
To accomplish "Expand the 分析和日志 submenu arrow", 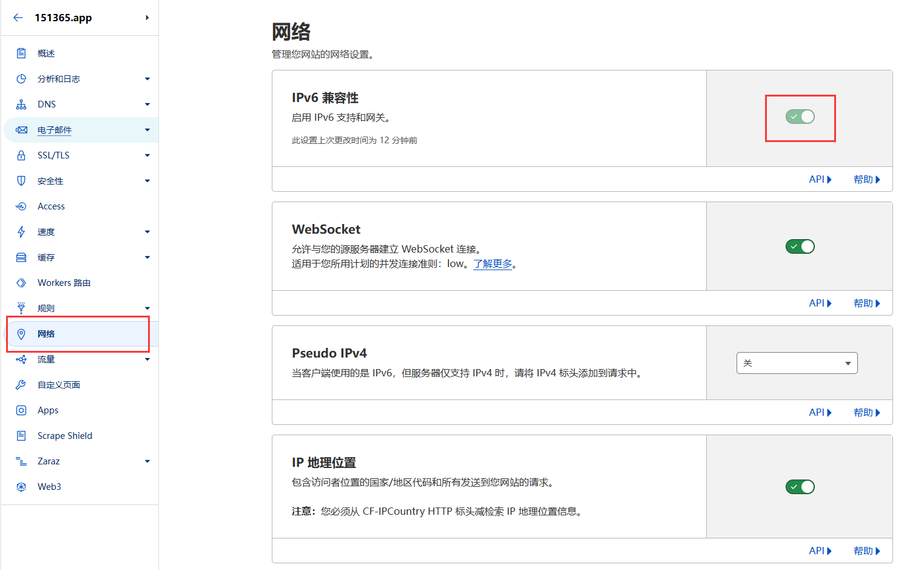I will [x=147, y=79].
